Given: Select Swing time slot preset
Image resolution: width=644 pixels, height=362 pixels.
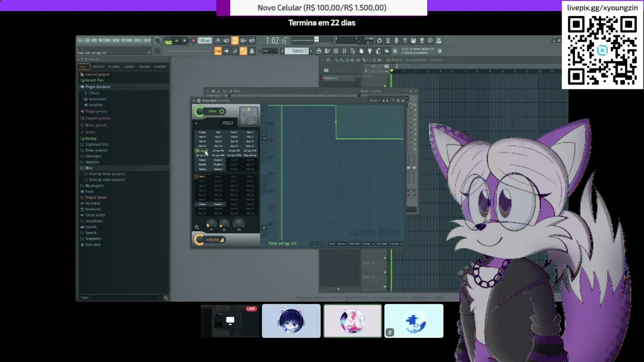Looking at the screenshot, I should coord(202,169).
